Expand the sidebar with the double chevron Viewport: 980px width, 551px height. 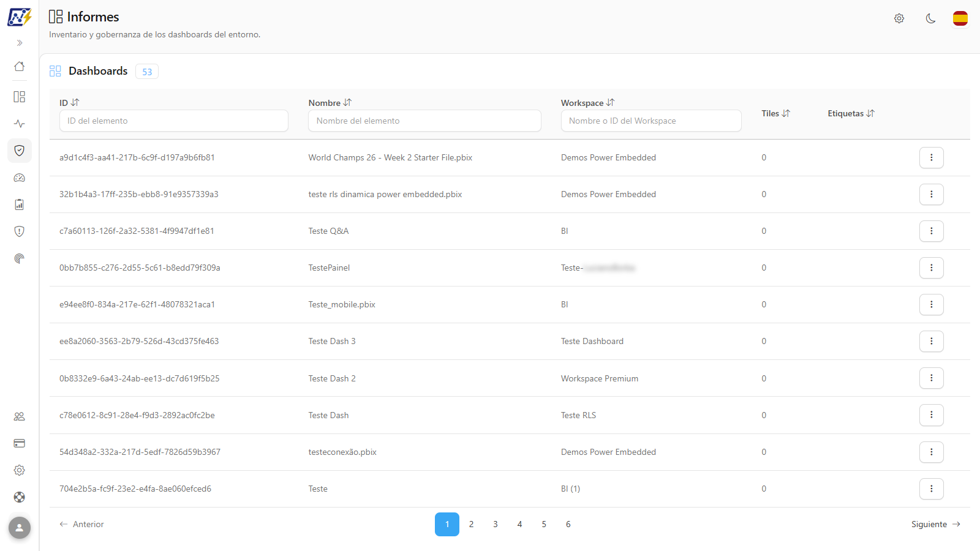click(20, 43)
